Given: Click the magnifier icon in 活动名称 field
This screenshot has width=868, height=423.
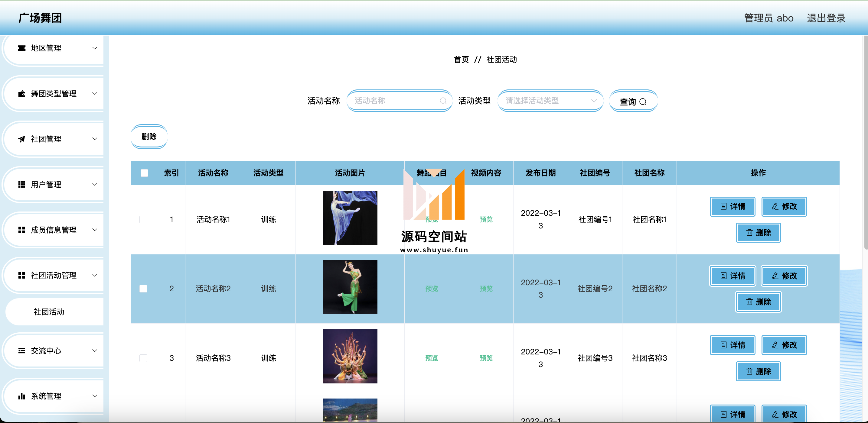Looking at the screenshot, I should pyautogui.click(x=443, y=101).
